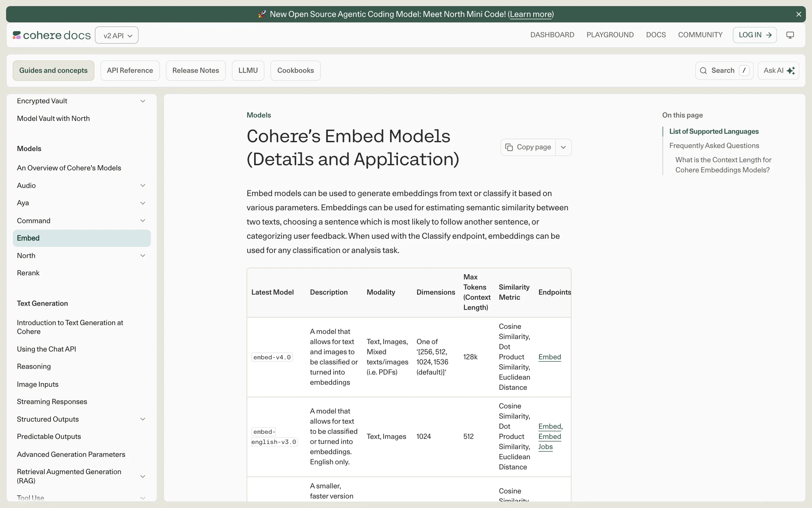Image resolution: width=812 pixels, height=508 pixels.
Task: Toggle the display theme monitor icon
Action: point(790,35)
